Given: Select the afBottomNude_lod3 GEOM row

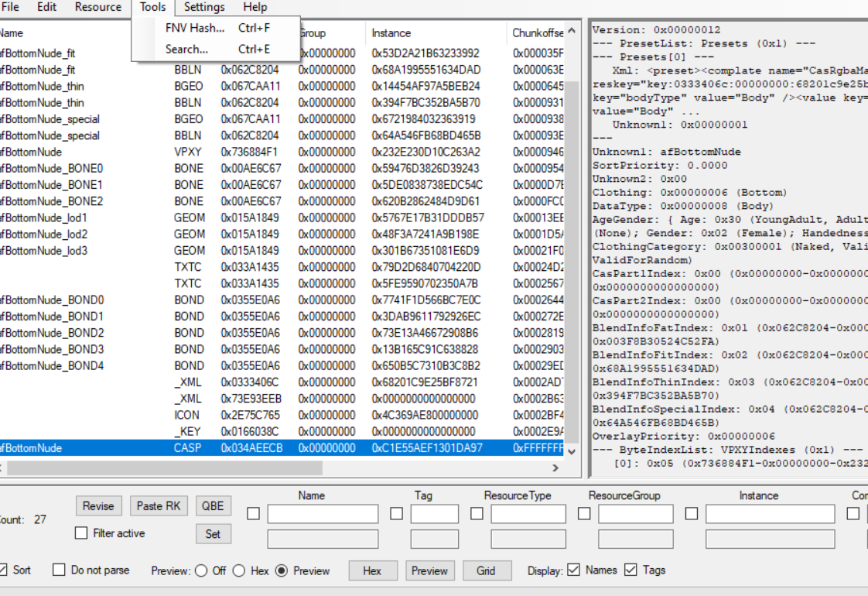Looking at the screenshot, I should [x=282, y=251].
